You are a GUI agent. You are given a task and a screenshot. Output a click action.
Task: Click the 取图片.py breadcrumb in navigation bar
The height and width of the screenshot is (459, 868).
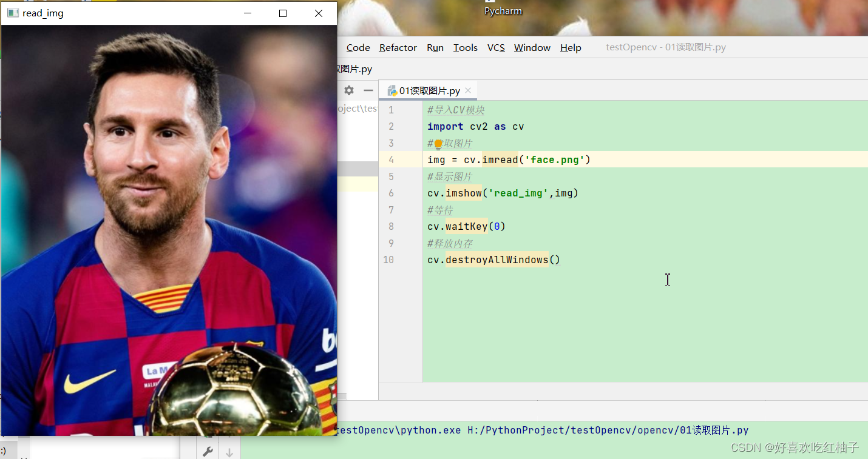coord(355,69)
